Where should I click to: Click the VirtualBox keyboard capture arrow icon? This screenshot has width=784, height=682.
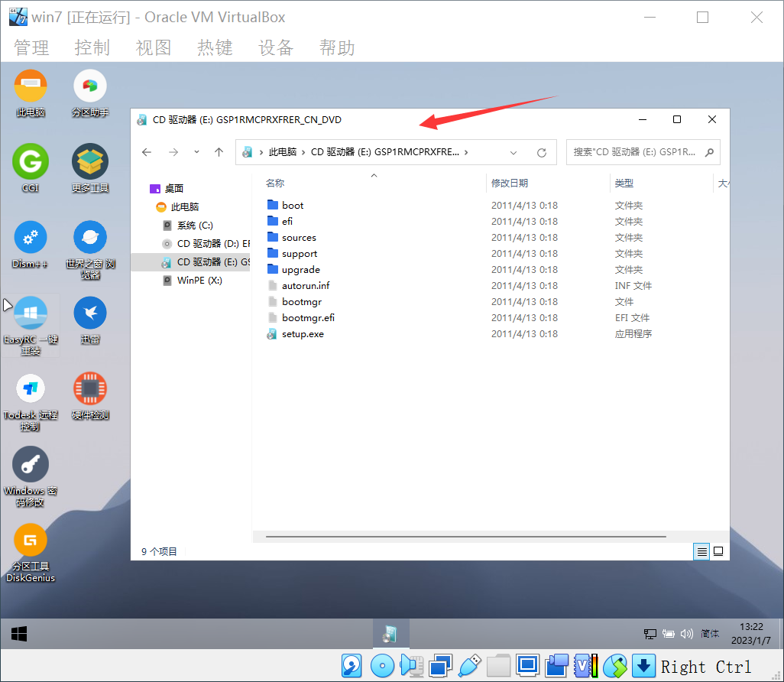643,666
